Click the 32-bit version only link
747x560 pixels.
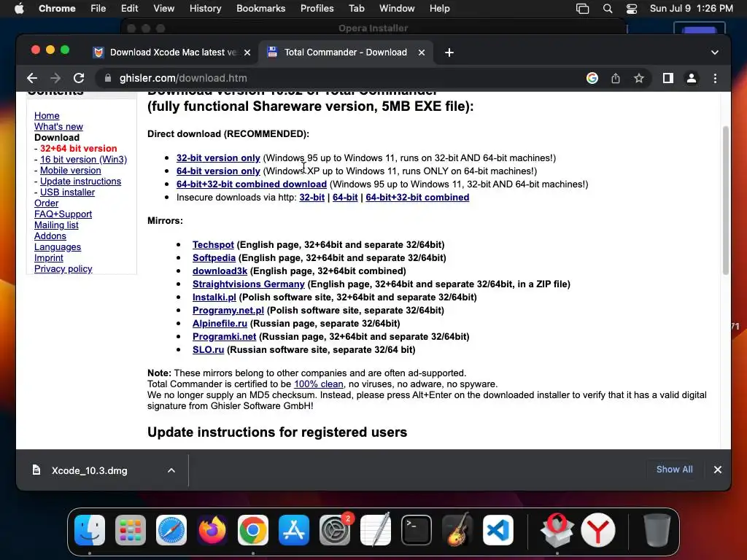click(218, 157)
